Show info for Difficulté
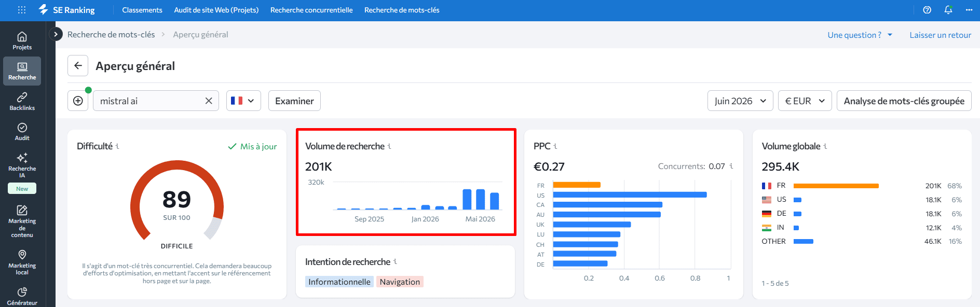 (117, 146)
